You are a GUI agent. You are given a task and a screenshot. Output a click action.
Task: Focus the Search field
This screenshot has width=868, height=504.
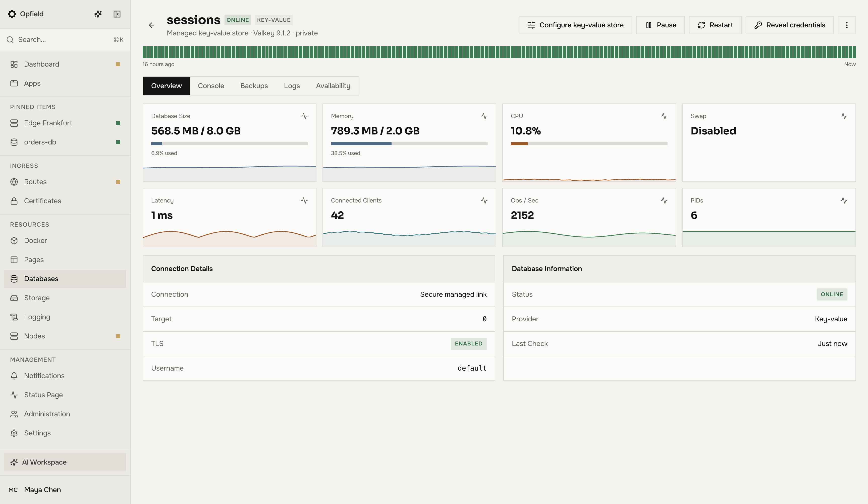[x=65, y=40]
